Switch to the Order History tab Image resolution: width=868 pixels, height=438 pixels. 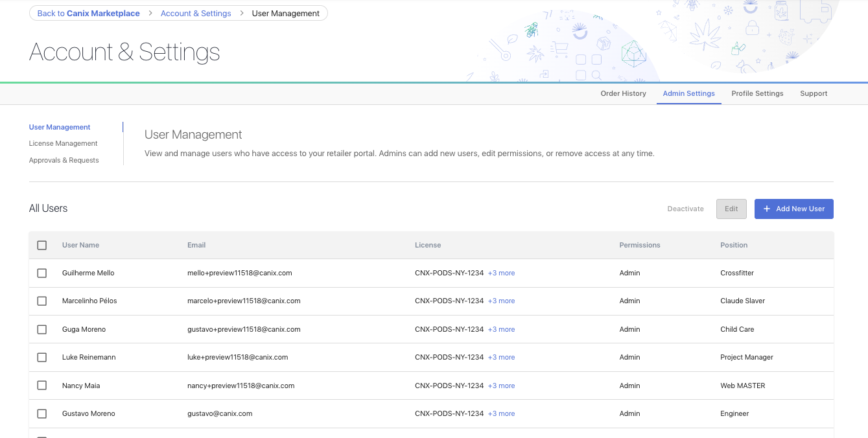(x=623, y=93)
